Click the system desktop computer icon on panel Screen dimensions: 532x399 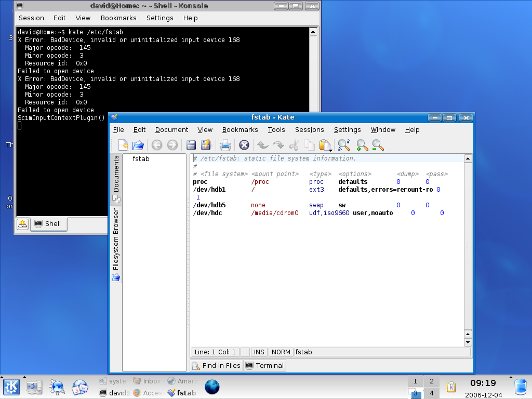click(34, 387)
